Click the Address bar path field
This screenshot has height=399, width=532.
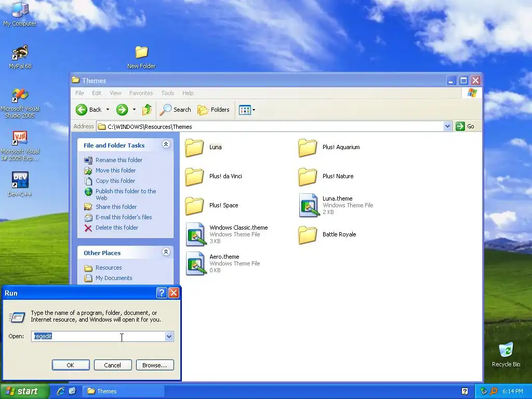pyautogui.click(x=270, y=127)
